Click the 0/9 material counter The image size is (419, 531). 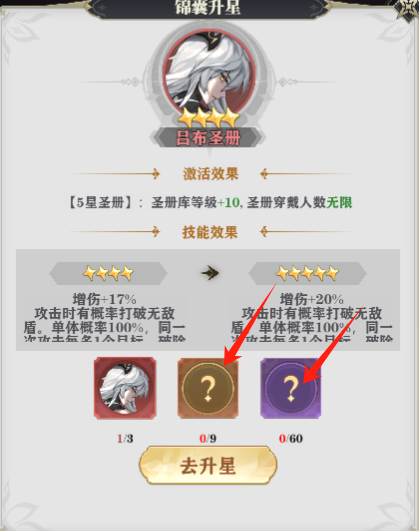point(208,439)
